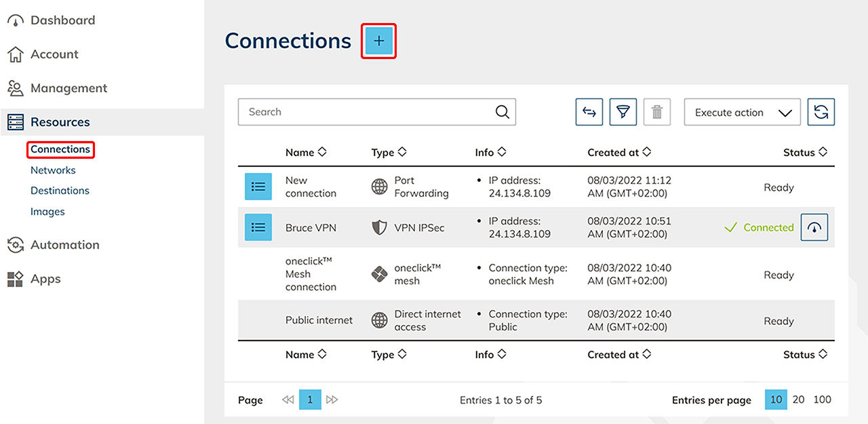
Task: Click gauge icon next to Connected status
Action: tap(814, 227)
